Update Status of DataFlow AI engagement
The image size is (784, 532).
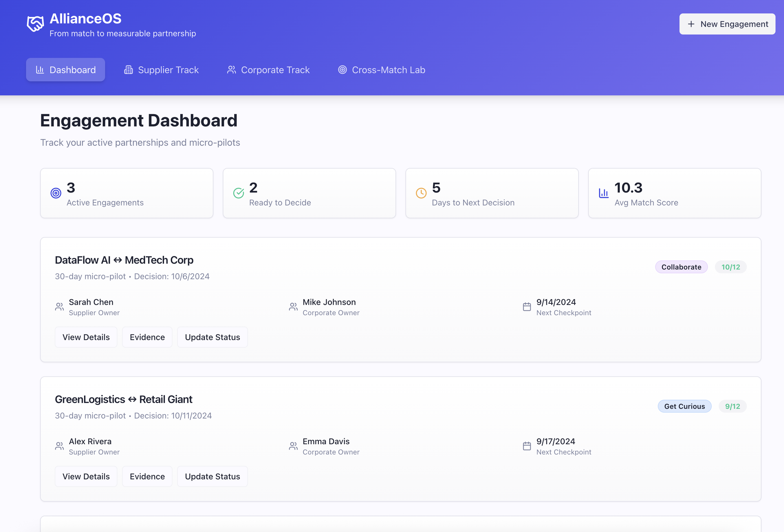coord(213,337)
